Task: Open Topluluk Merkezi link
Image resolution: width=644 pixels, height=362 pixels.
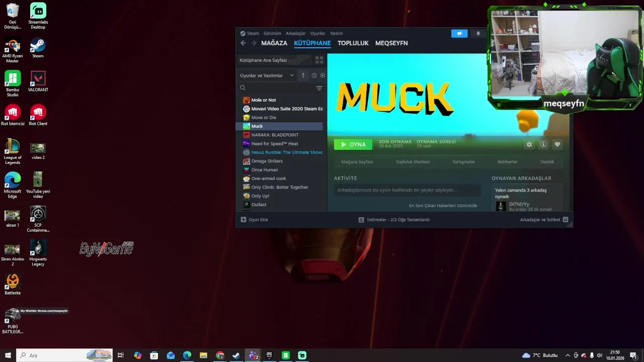Action: (413, 162)
